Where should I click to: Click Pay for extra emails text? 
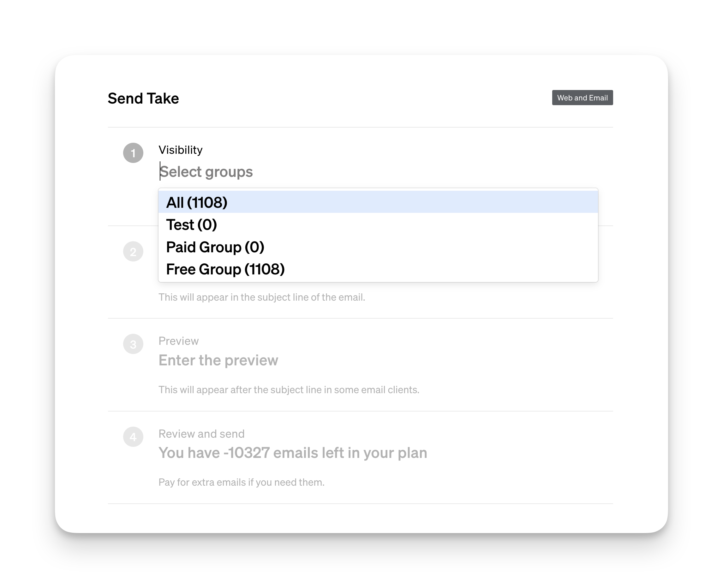pyautogui.click(x=242, y=482)
